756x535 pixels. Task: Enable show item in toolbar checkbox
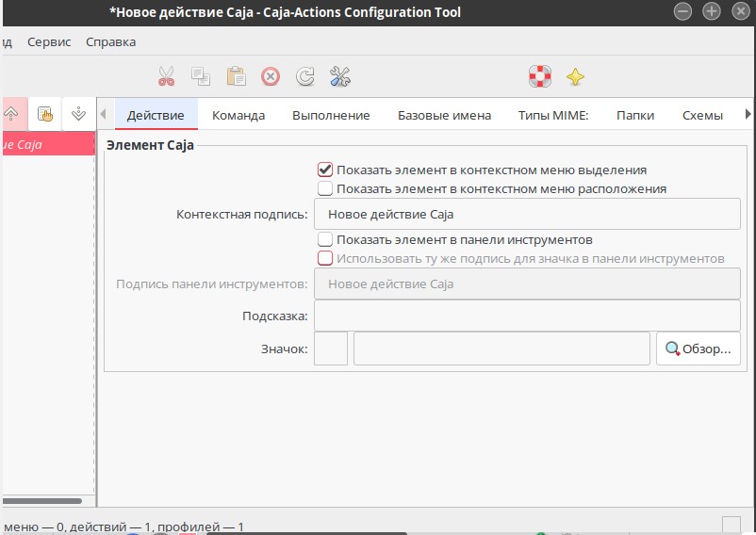325,239
